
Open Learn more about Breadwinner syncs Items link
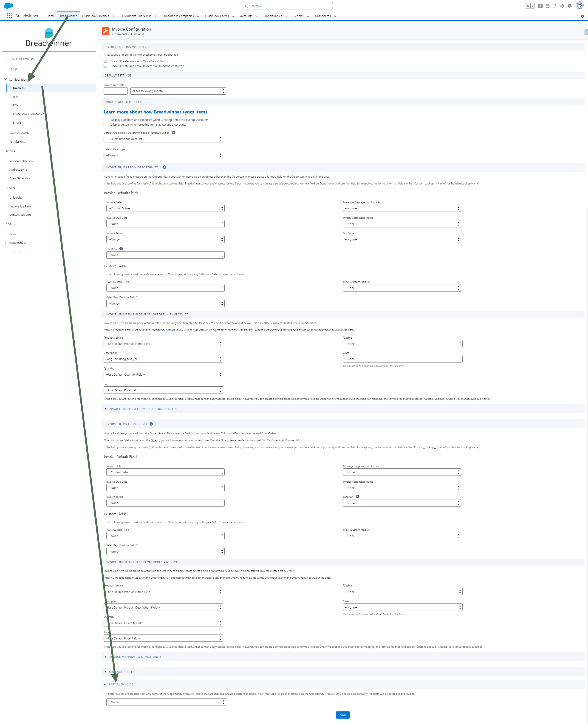tap(155, 112)
